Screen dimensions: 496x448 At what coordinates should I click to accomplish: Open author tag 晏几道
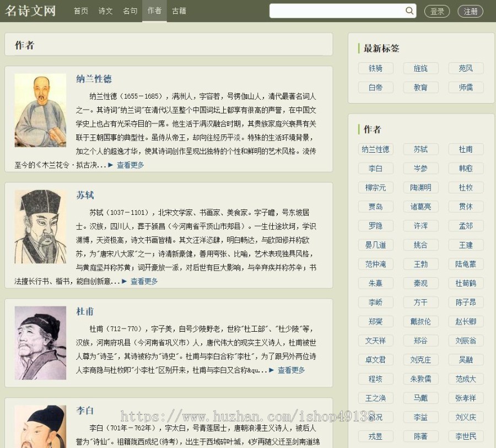375,245
